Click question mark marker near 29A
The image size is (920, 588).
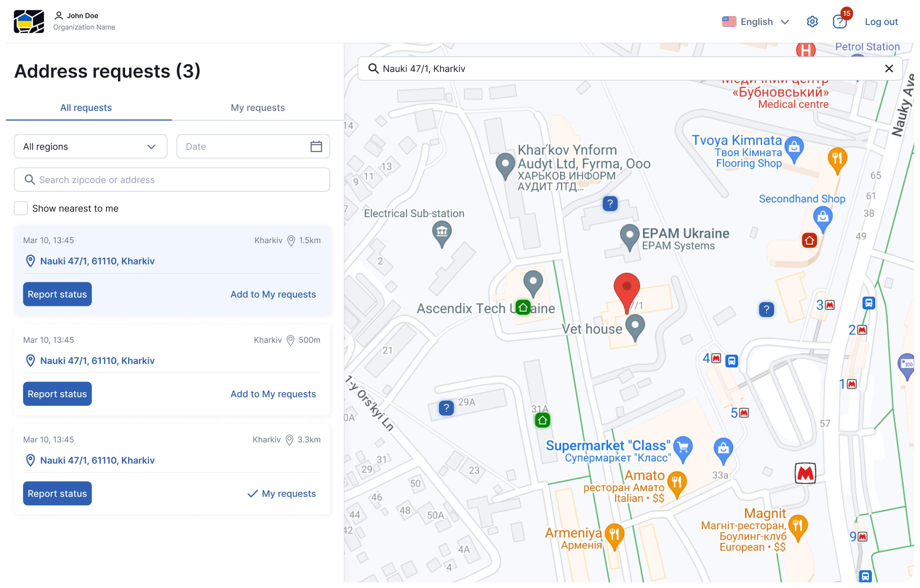click(446, 408)
